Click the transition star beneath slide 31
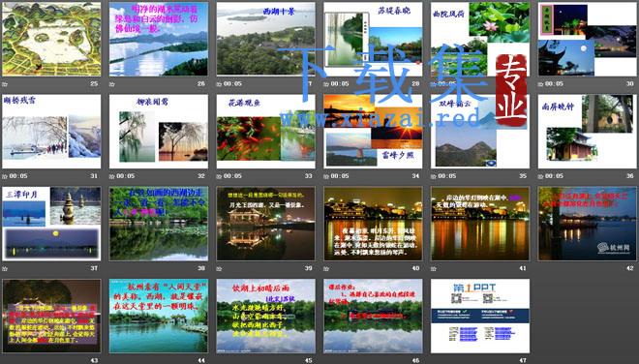This screenshot has width=639, height=364. click(5, 176)
